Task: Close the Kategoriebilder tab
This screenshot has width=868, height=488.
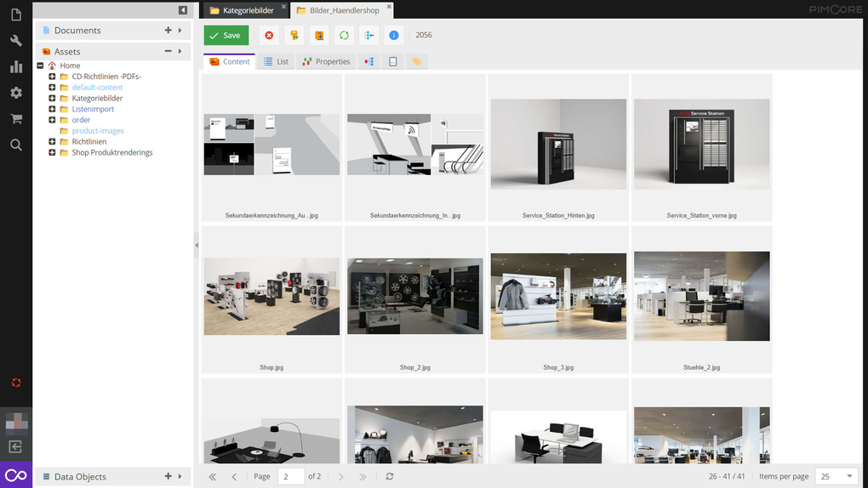Action: click(283, 7)
